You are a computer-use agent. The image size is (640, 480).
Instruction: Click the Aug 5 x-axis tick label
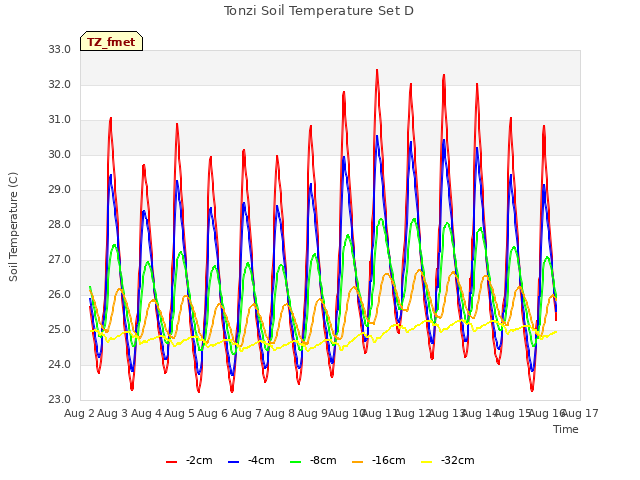click(179, 413)
